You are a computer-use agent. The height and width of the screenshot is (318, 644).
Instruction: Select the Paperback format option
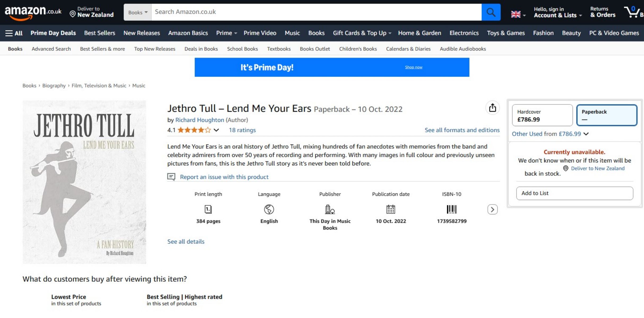607,115
